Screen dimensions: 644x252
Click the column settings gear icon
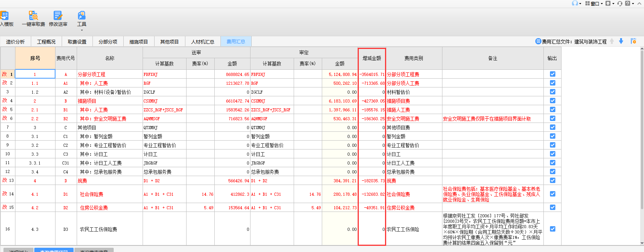(633, 41)
